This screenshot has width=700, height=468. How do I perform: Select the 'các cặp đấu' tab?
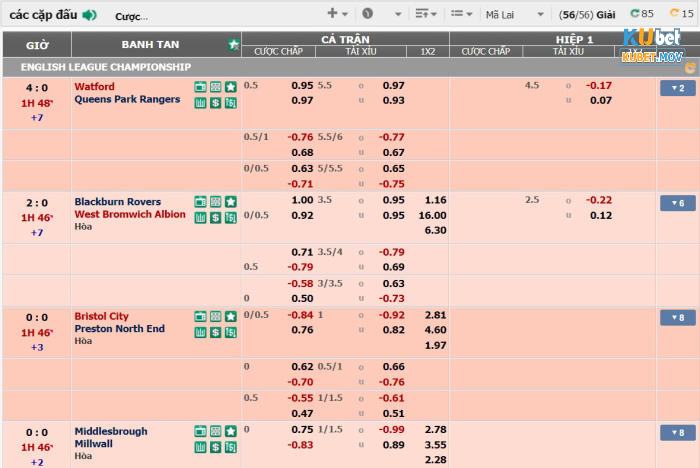[43, 15]
